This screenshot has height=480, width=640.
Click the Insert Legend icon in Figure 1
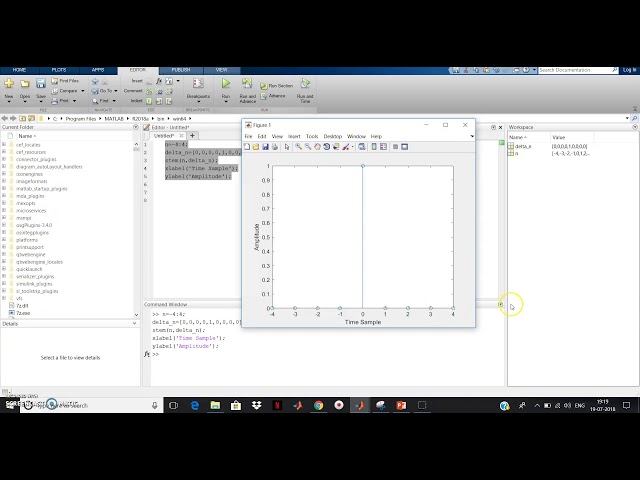[383, 147]
